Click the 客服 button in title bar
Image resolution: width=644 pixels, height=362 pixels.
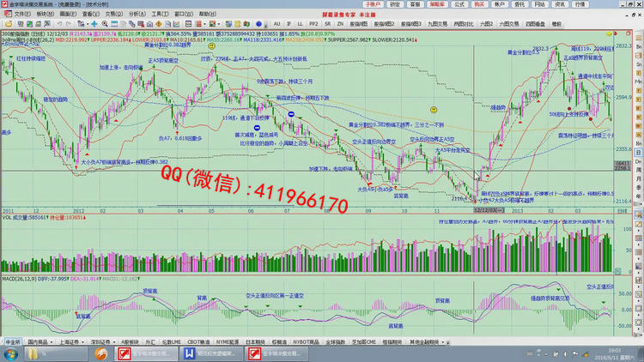pos(416,4)
